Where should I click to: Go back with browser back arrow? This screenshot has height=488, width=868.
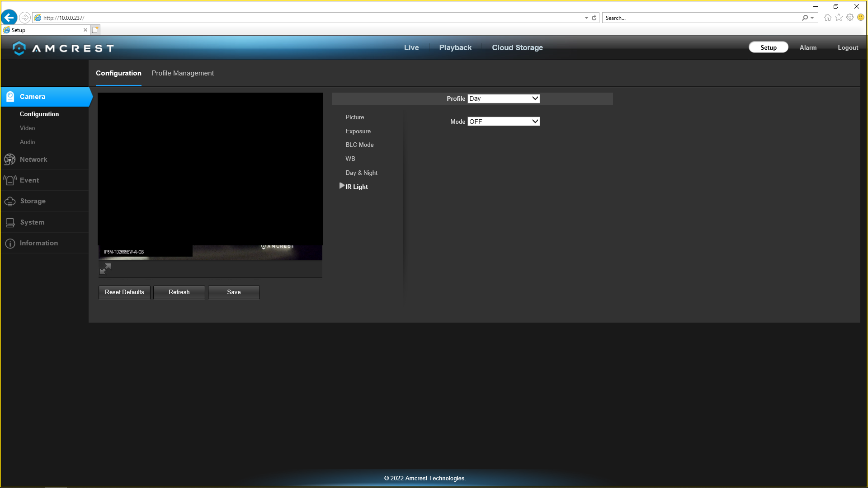(x=9, y=18)
